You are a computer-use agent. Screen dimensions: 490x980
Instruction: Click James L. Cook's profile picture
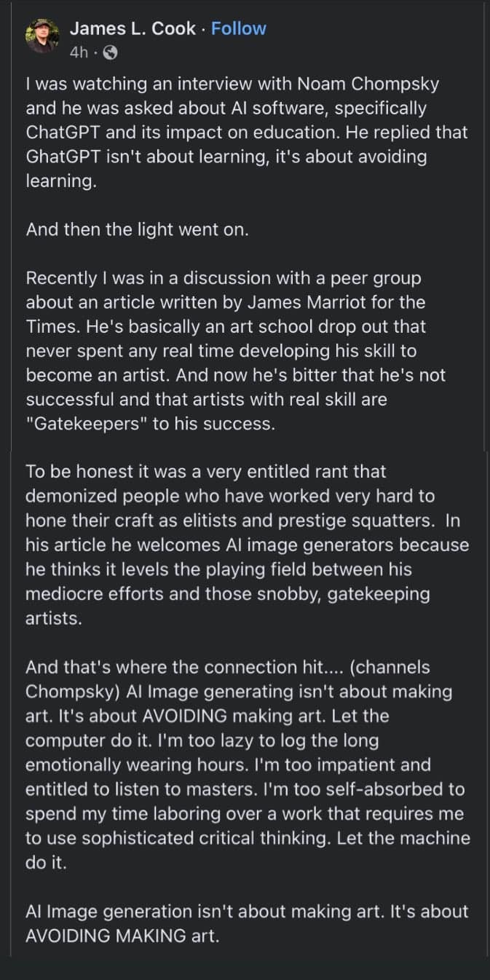pyautogui.click(x=42, y=36)
